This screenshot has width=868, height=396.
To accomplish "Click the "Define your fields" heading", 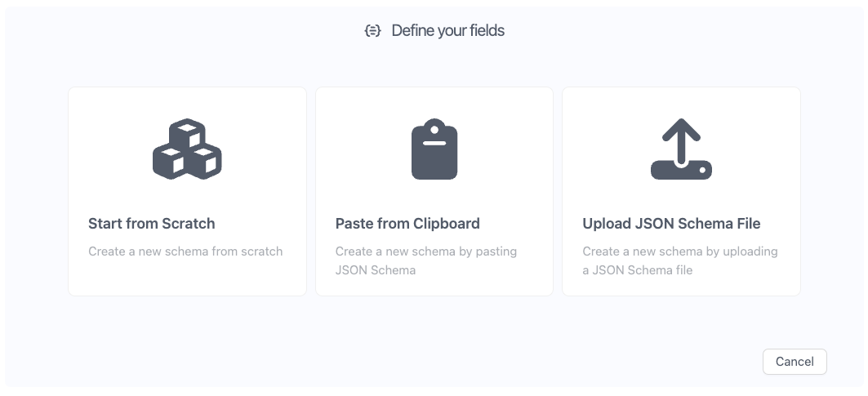I will [448, 31].
